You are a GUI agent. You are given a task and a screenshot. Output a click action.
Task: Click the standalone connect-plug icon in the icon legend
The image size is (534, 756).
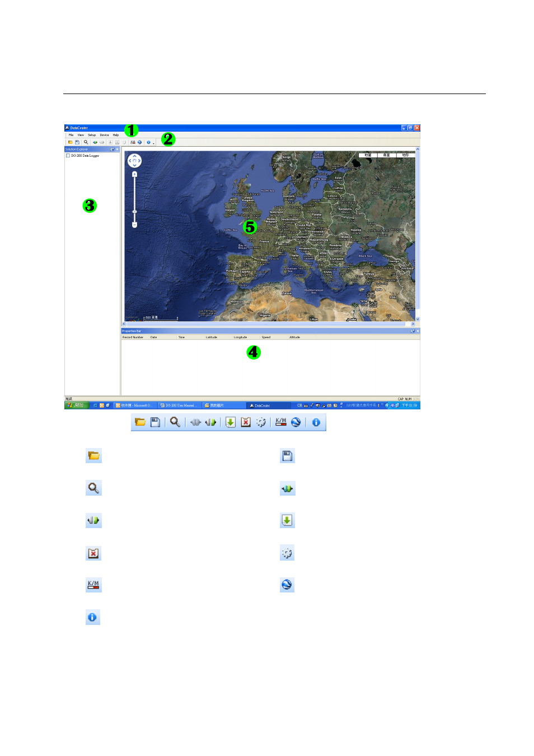point(287,489)
